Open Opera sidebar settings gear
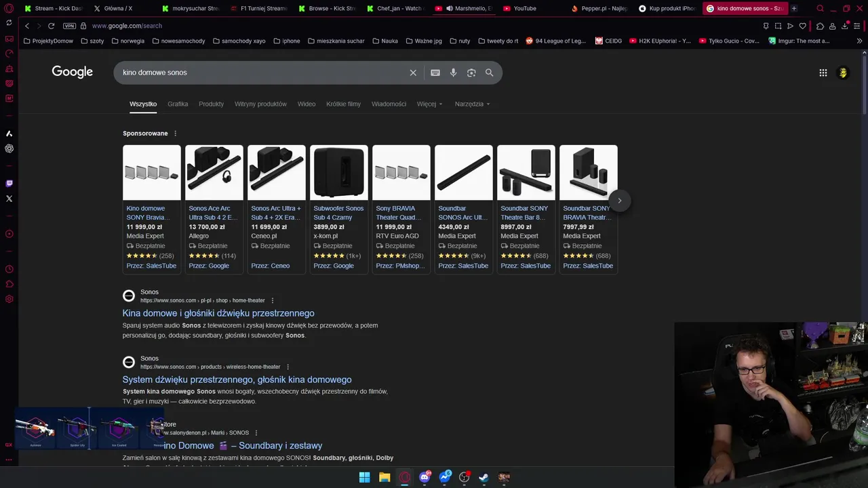This screenshot has height=488, width=868. 9,299
